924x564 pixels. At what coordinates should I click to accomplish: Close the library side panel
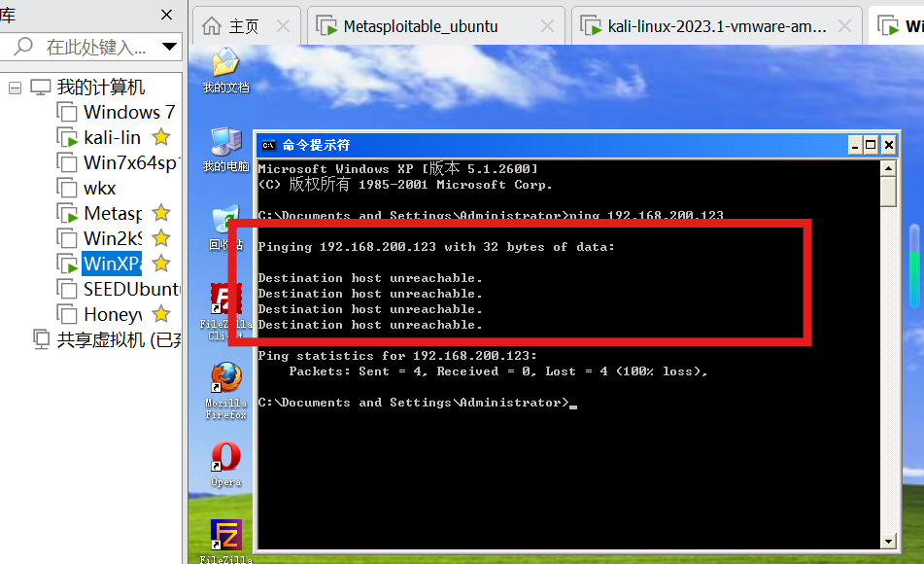point(167,15)
